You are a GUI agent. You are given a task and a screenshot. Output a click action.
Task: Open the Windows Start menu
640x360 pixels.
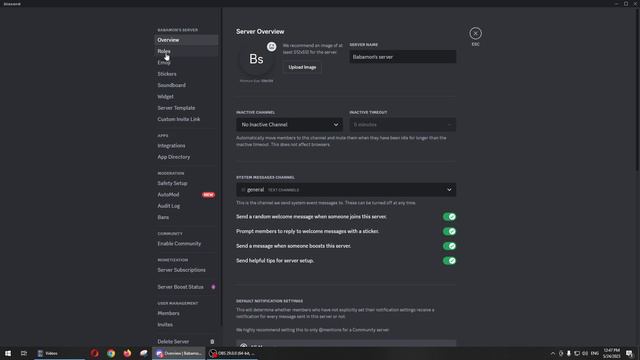(x=8, y=353)
